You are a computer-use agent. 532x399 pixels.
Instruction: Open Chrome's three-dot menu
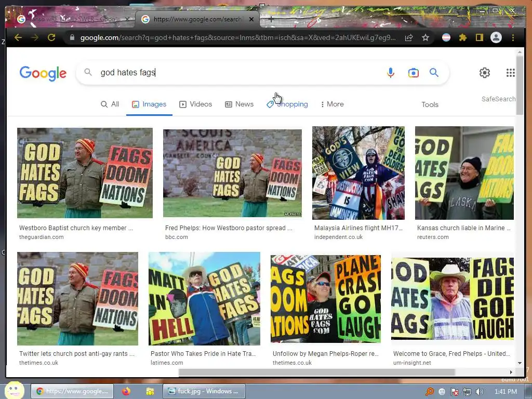[513, 37]
